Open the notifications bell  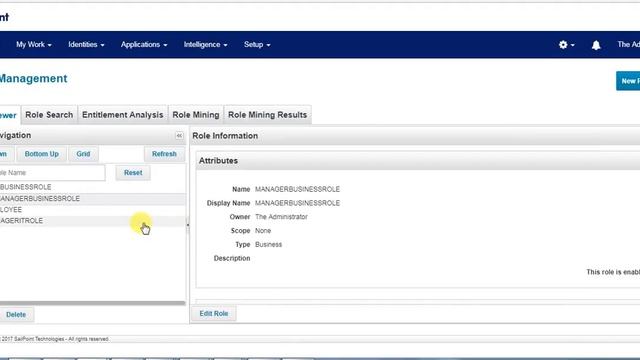point(596,45)
